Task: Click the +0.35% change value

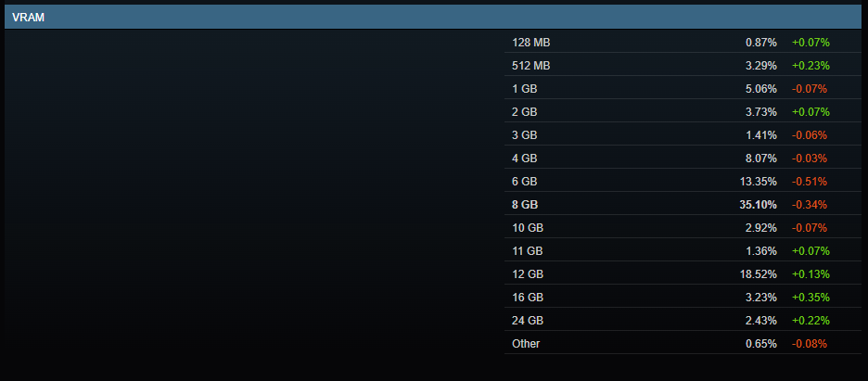Action: pyautogui.click(x=811, y=298)
